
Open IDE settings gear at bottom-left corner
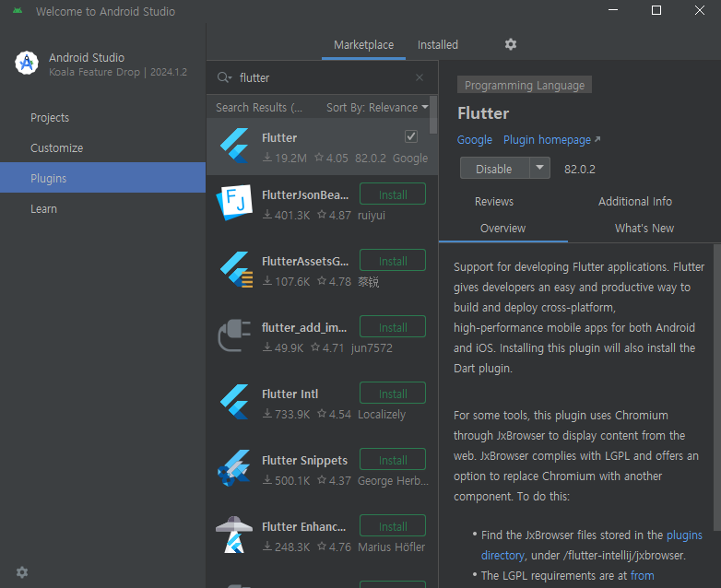click(22, 572)
